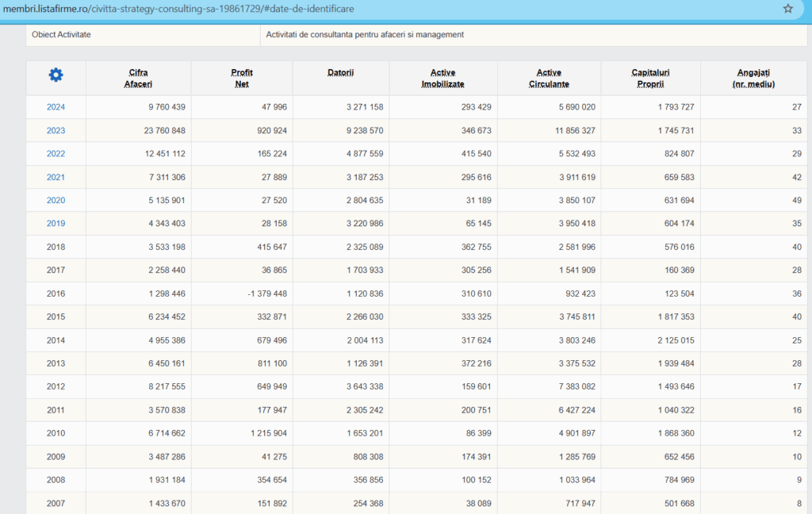Screen dimensions: 812x514
Task: Select net profit value 415 647
Action: pyautogui.click(x=272, y=247)
